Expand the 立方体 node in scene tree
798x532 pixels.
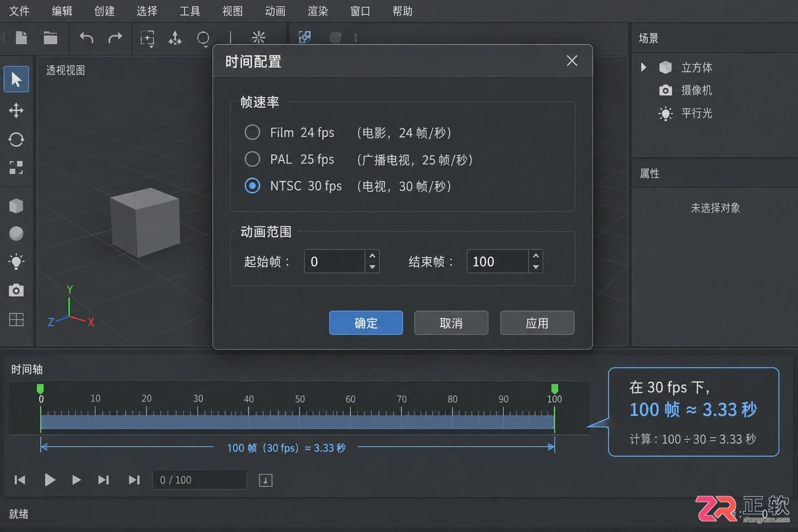(x=643, y=68)
